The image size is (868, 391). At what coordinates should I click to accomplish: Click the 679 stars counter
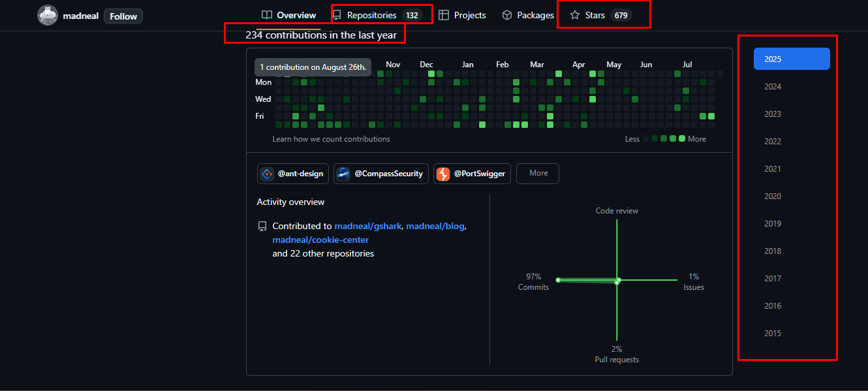(x=621, y=15)
